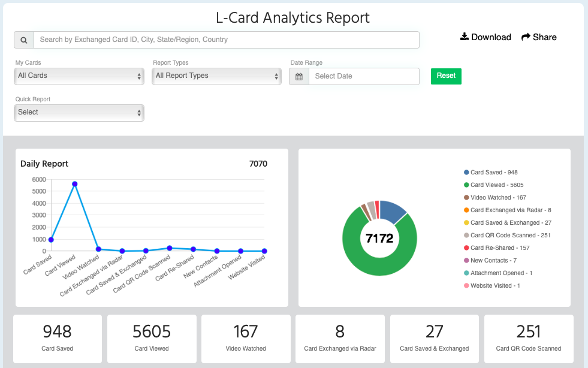Click the 'Card Re-Shared - 157' legend text
Screen dimensions: 588x368
pyautogui.click(x=500, y=248)
